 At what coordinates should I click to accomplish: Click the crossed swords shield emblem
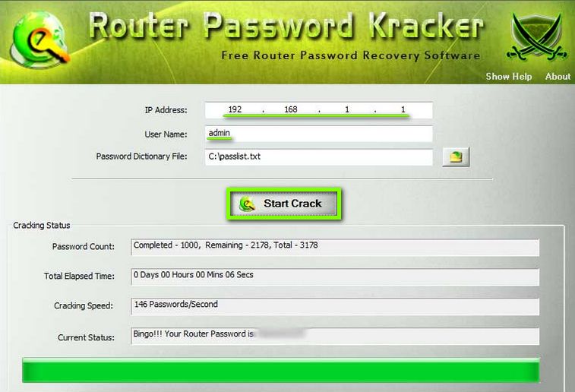click(537, 36)
